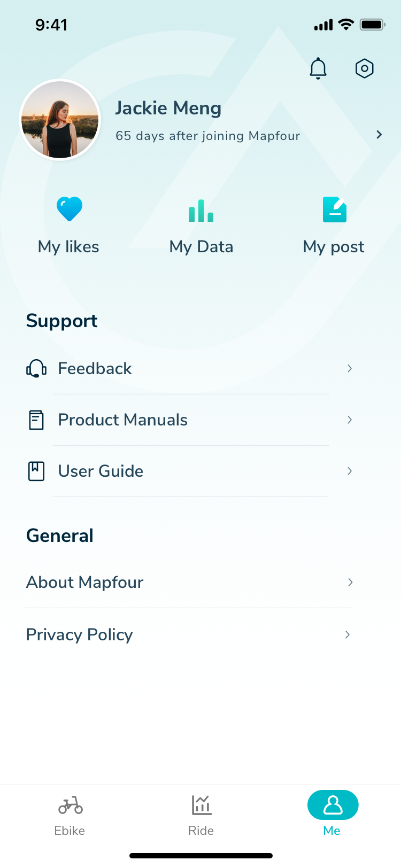
Task: Select the Me tab
Action: (333, 814)
